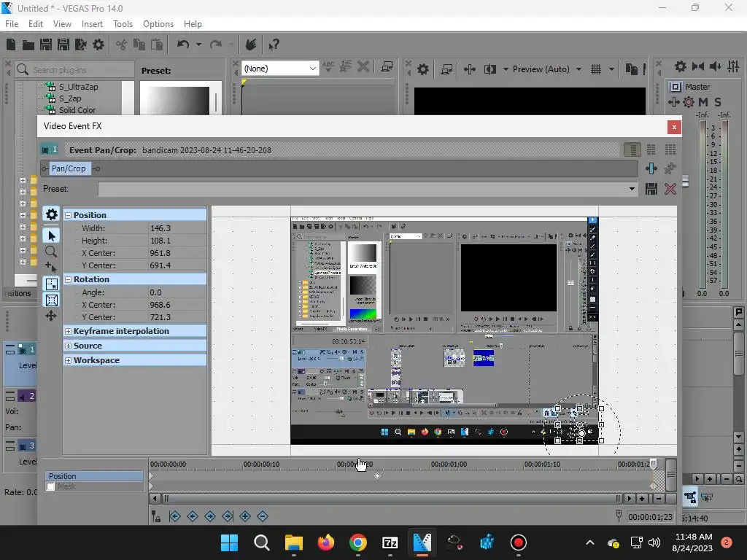This screenshot has height=560, width=747.
Task: Select the Position keyframe track
Action: click(94, 476)
